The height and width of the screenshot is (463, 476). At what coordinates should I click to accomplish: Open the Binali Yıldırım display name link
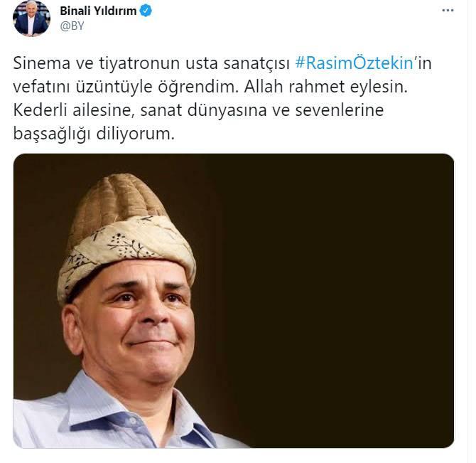pyautogui.click(x=98, y=11)
